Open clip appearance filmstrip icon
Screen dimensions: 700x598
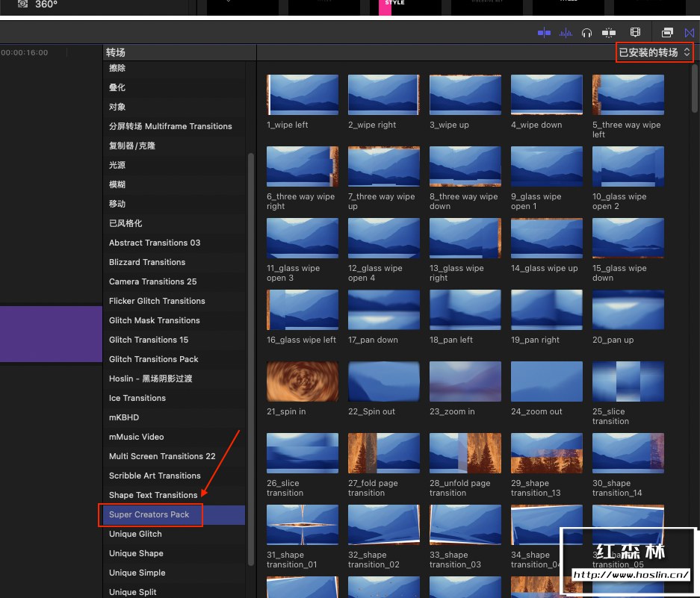[636, 32]
